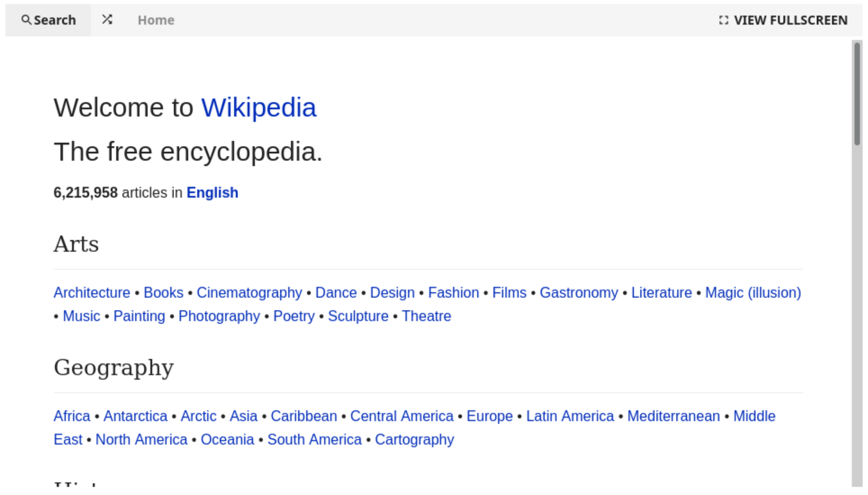Open the Antarctica link under Geography
Screen dimensions: 868x495
point(135,416)
